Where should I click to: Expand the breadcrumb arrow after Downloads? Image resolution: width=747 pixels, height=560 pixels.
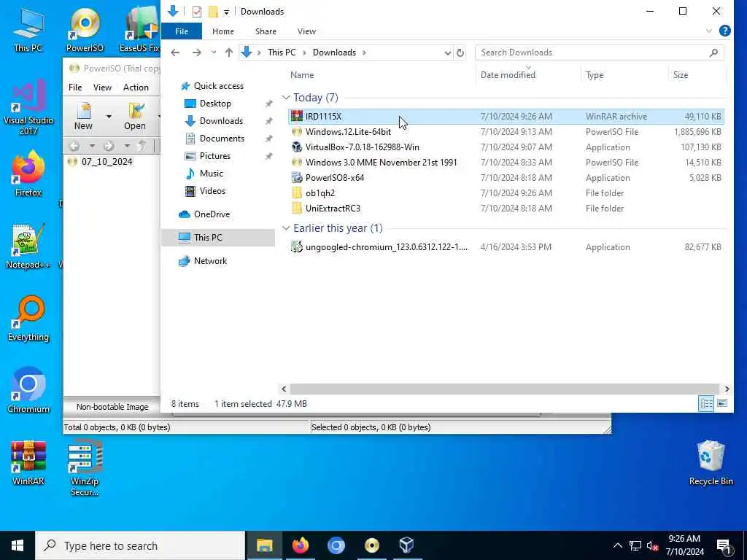tap(364, 52)
